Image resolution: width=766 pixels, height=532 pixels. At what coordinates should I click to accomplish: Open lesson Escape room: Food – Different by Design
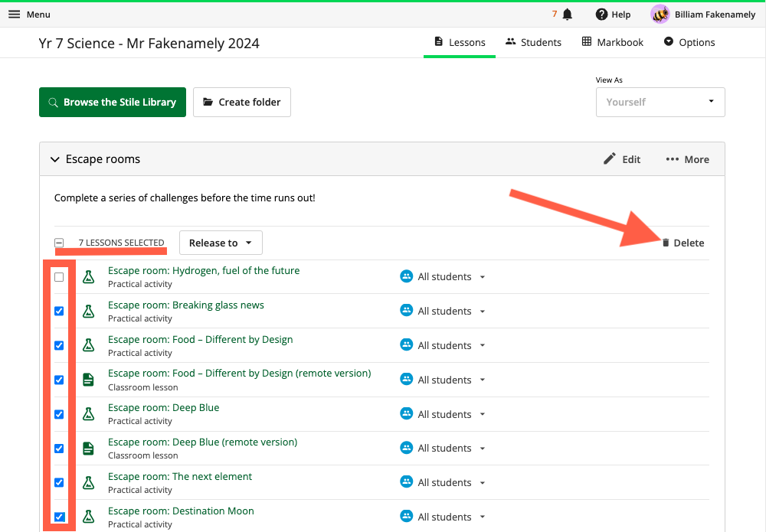[x=200, y=339]
